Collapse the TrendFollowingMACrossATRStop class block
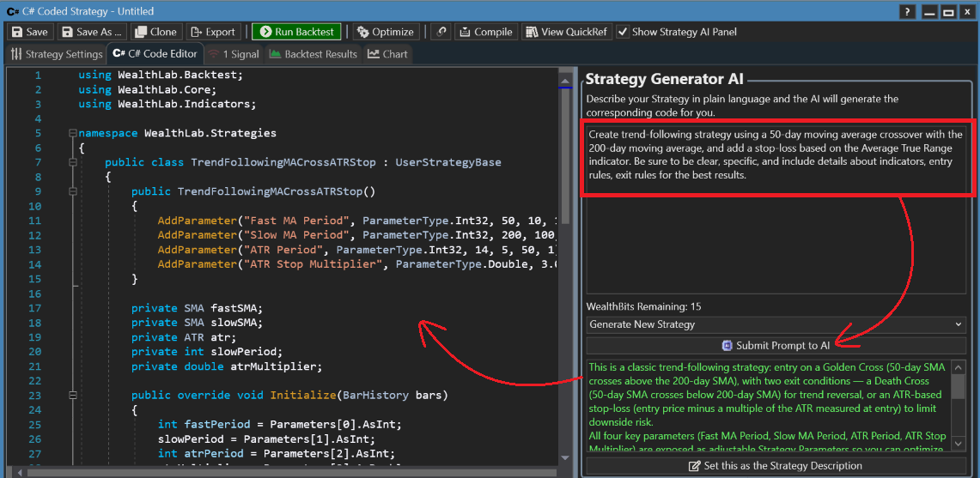 click(x=73, y=162)
